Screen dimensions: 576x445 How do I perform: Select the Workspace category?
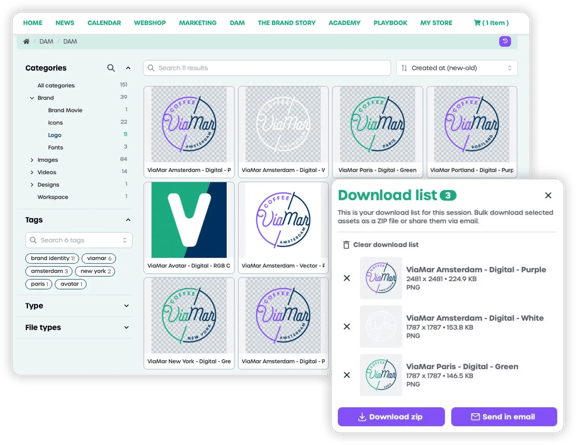coord(53,197)
